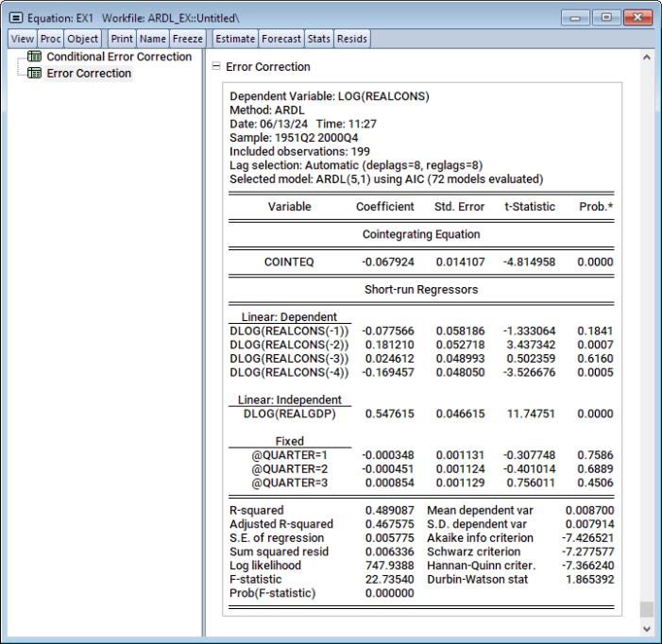Screen dimensions: 662x644
Task: Click the vertical scrollbar thumb
Action: pos(646,609)
